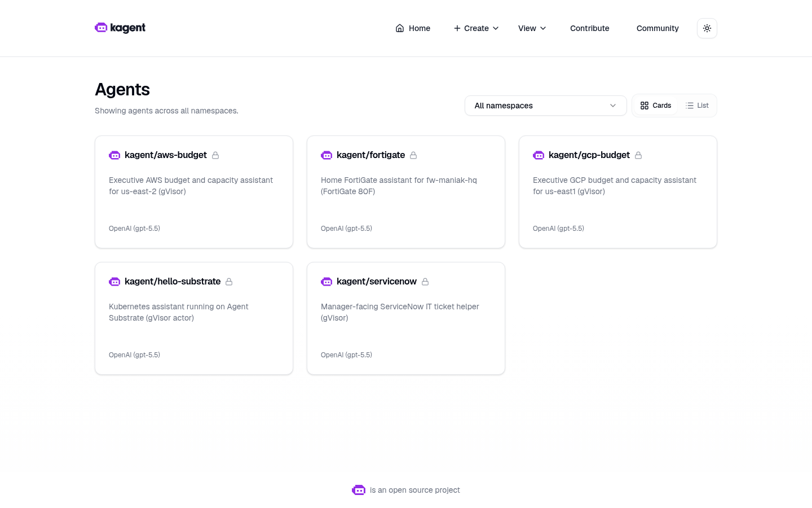Click the 'is an open source project' footer text
The width and height of the screenshot is (812, 508).
pyautogui.click(x=415, y=490)
